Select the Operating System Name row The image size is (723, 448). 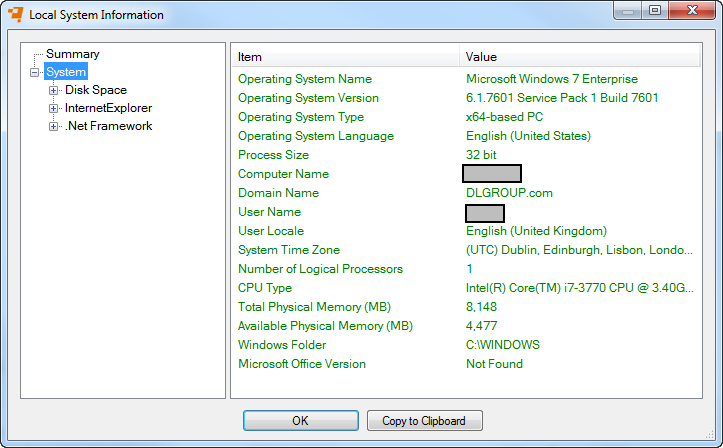pyautogui.click(x=304, y=79)
